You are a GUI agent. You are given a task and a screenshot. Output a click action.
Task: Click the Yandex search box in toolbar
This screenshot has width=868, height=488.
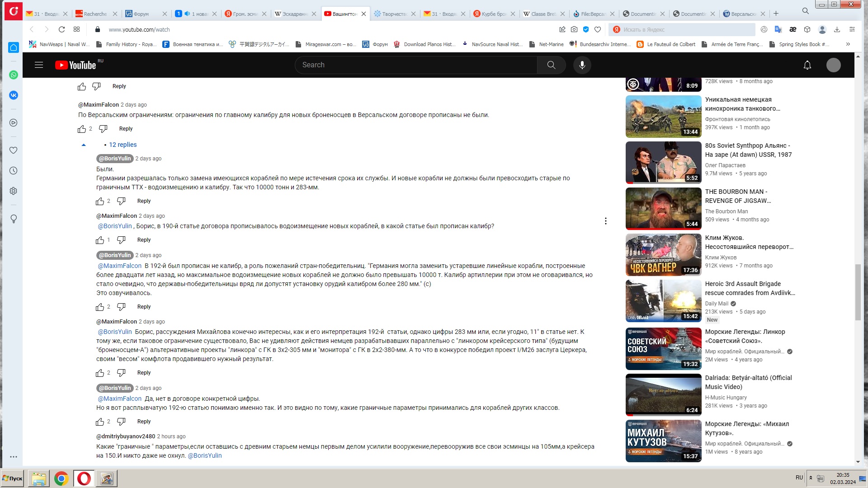click(682, 29)
